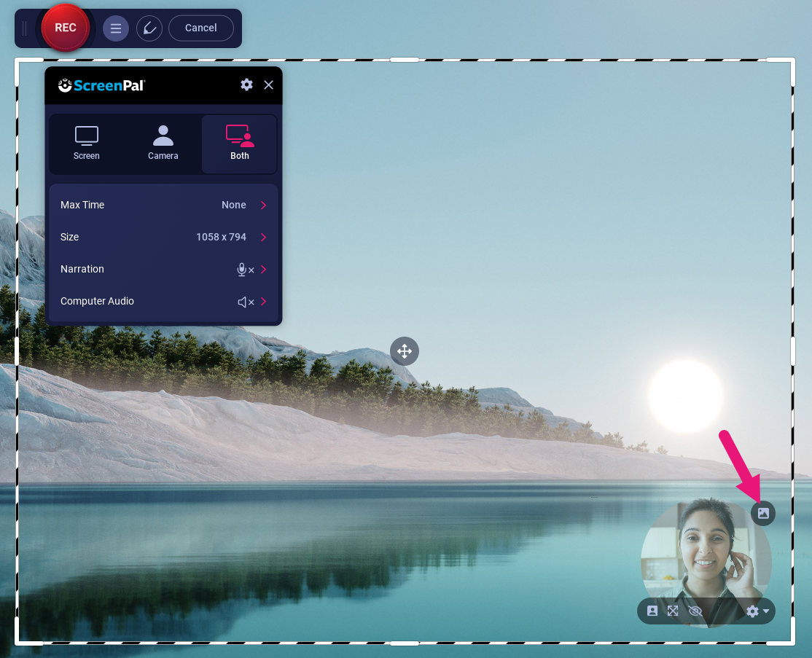
Task: Expand the Size option chevron
Action: point(264,237)
